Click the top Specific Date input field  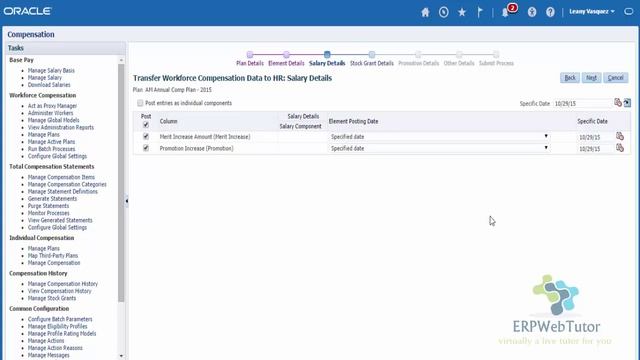click(582, 104)
